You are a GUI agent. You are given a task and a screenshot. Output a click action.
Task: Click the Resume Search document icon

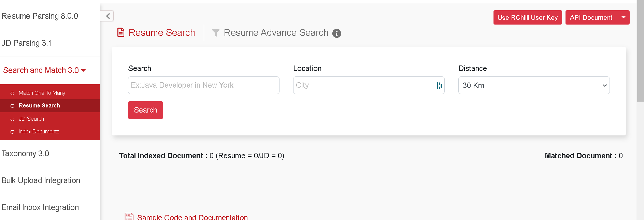point(121,32)
